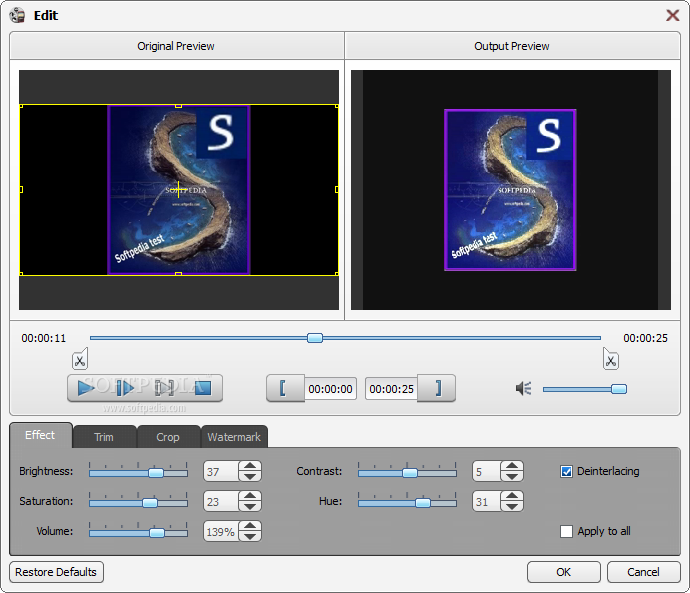Click the Contrast slider handle
Screen dimensions: 690x593
410,473
